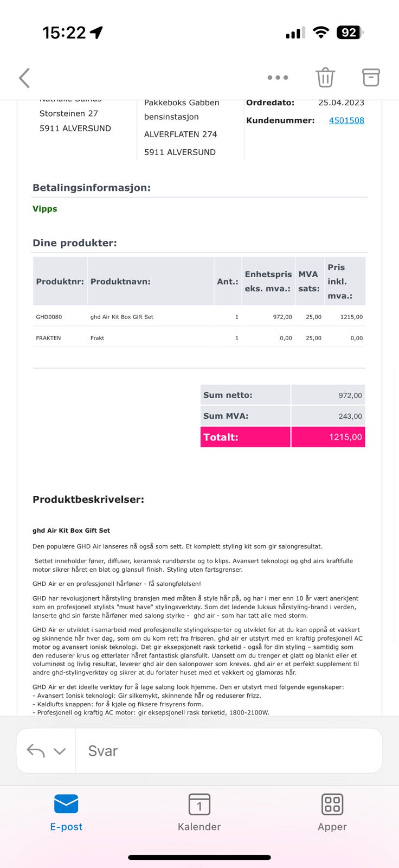Screen dimensions: 399x868
Task: Tap the battery level indicator showing 92
Action: click(x=350, y=32)
